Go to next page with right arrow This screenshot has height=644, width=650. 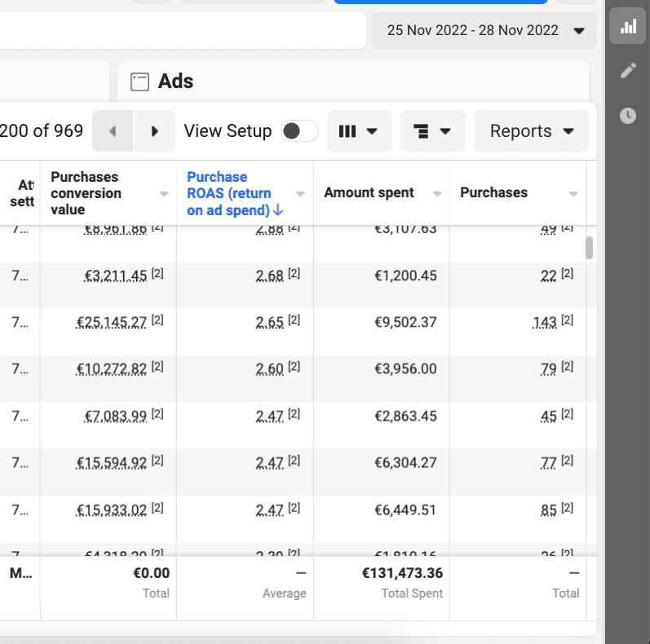155,131
